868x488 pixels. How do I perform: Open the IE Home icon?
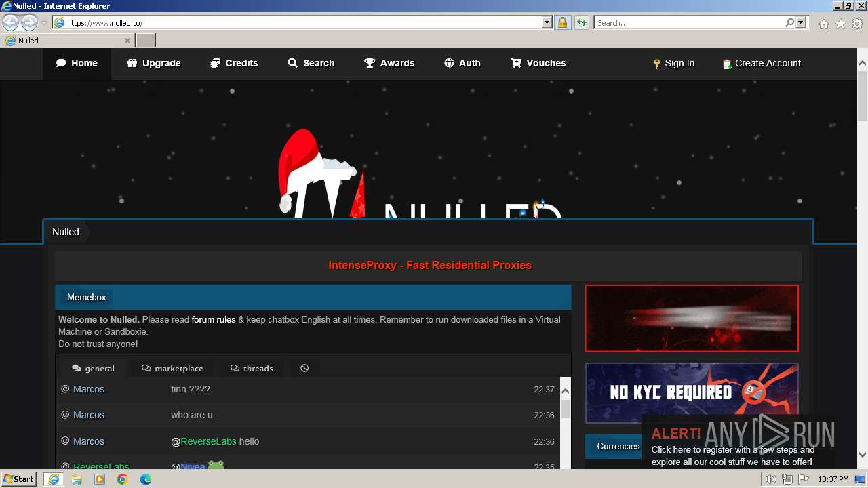[823, 24]
